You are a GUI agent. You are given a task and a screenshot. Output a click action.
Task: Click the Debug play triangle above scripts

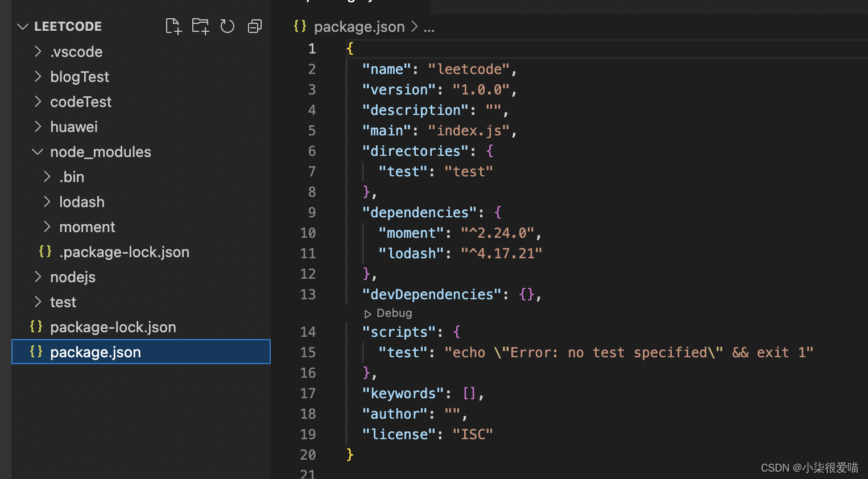point(367,313)
